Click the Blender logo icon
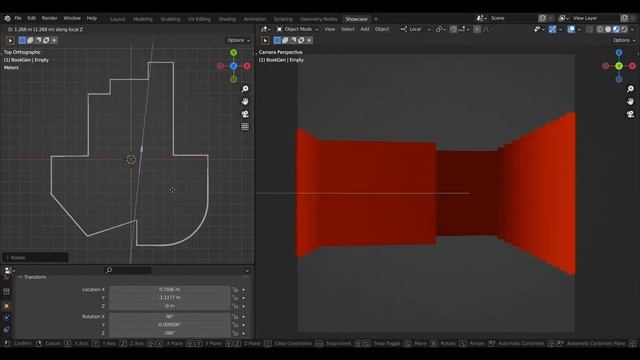 (x=7, y=18)
